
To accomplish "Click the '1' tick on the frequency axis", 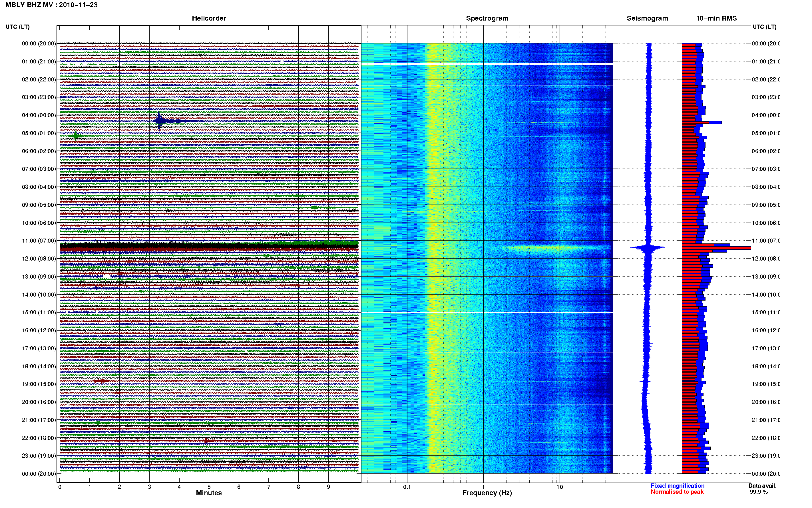I will coord(483,487).
